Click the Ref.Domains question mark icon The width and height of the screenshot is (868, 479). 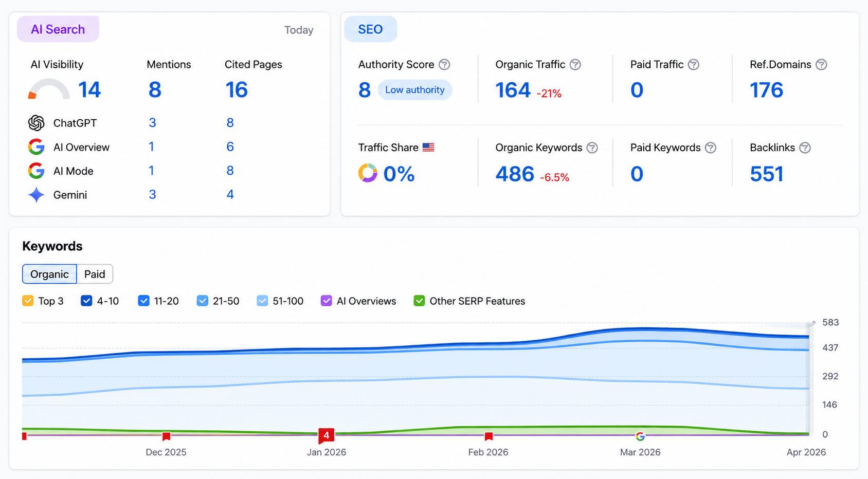tap(822, 64)
